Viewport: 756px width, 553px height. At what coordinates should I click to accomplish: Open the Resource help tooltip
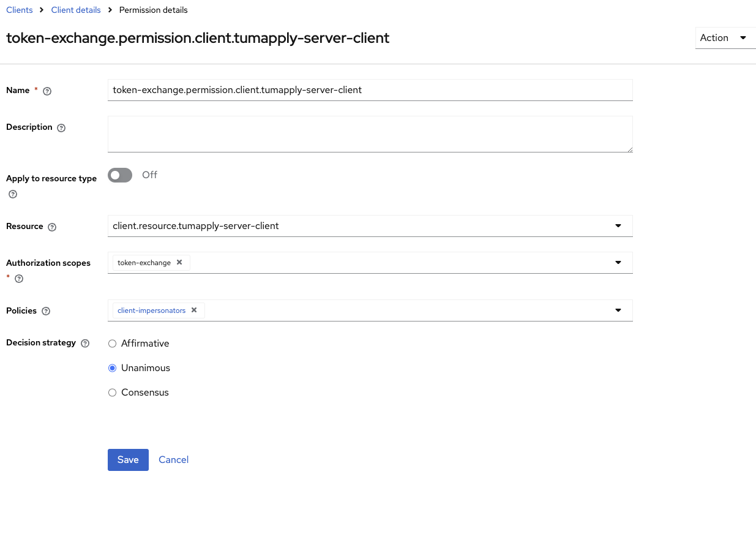click(52, 227)
